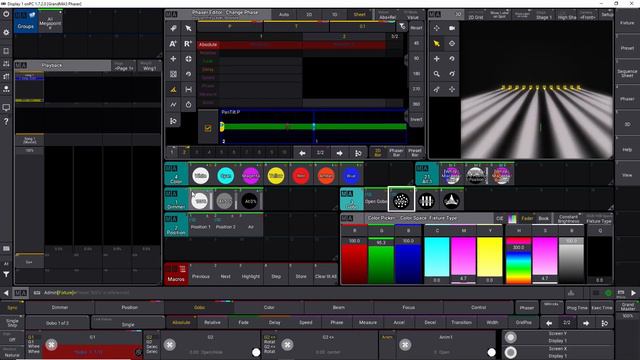640x360 pixels.
Task: Open the Abs/Rel readout dropdown in Phaser Editor
Action: 387,16
